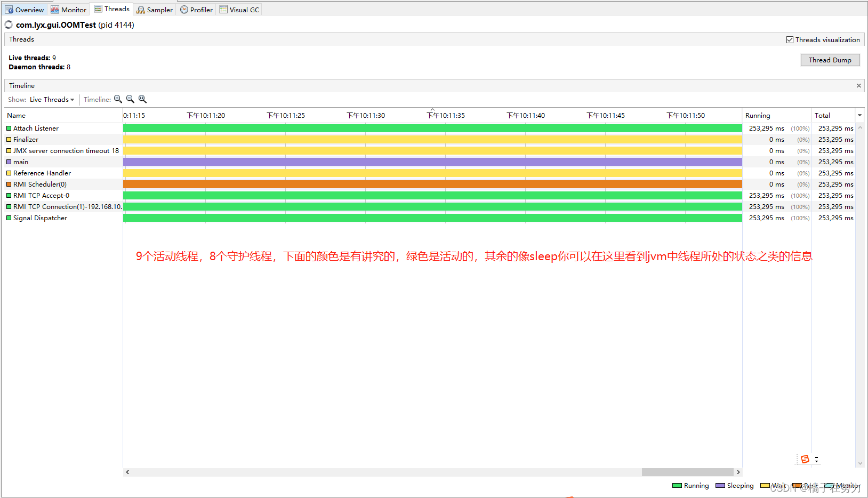Click the horizontal timeline scrollbar thumb
Image resolution: width=868 pixels, height=498 pixels.
tap(687, 472)
